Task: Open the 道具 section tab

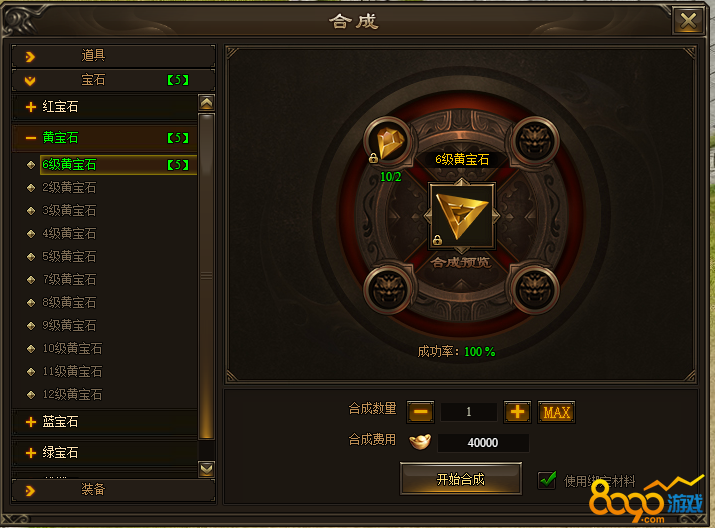Action: click(114, 56)
